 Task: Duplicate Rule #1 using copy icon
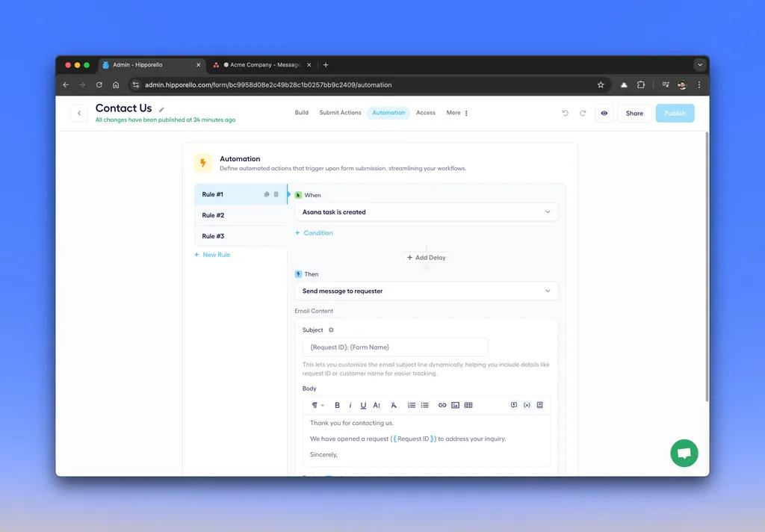[x=267, y=194]
